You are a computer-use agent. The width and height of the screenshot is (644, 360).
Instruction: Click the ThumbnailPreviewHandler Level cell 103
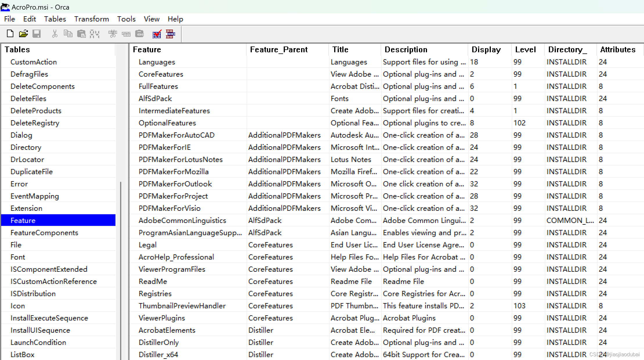pyautogui.click(x=519, y=306)
